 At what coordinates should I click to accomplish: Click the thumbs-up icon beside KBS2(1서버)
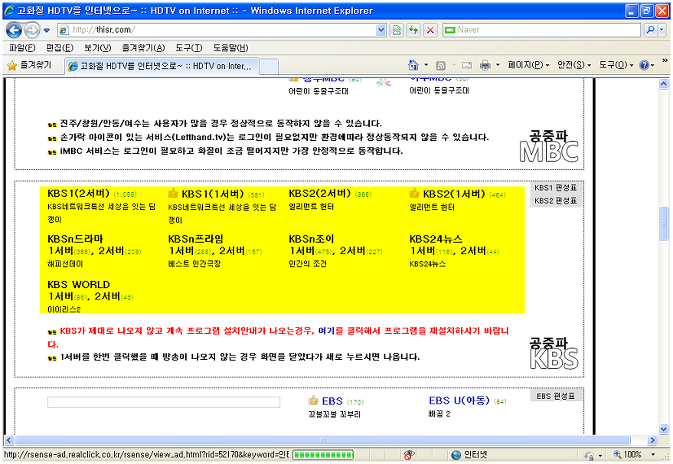[414, 193]
